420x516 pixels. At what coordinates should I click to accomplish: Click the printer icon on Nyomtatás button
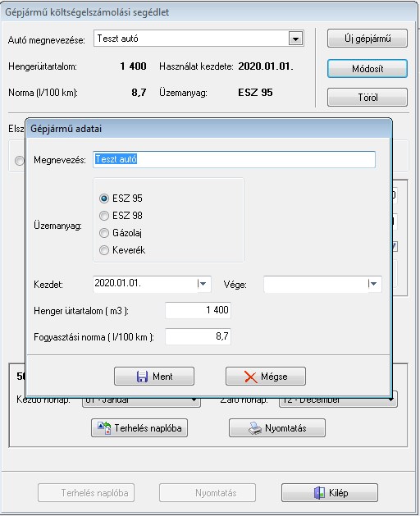click(x=255, y=428)
